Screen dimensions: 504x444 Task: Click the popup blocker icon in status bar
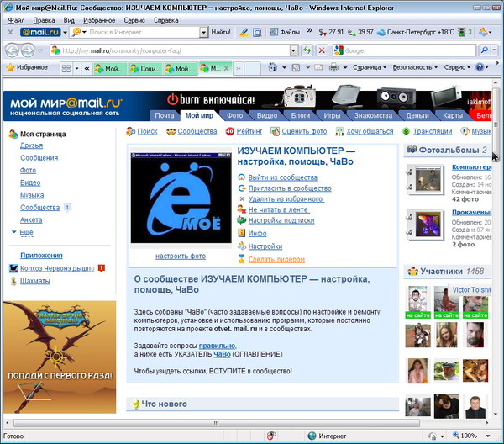271,436
